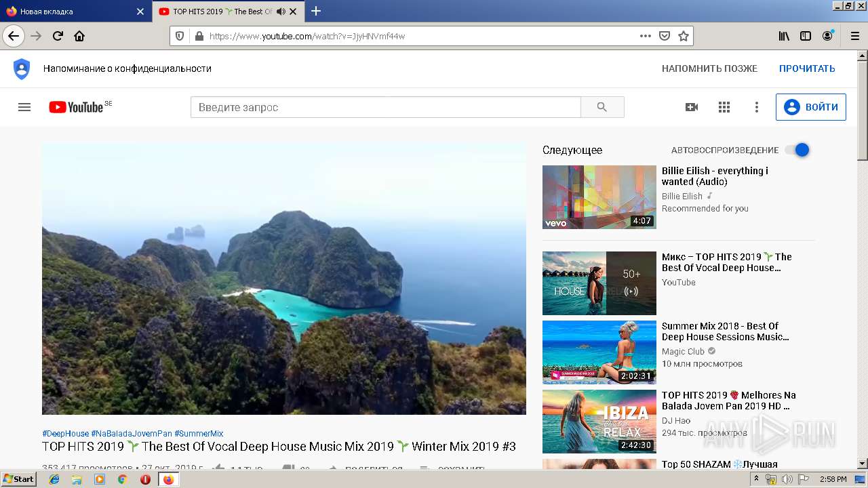The image size is (868, 488).
Task: Open the Billie Eilish video title link
Action: 715,176
